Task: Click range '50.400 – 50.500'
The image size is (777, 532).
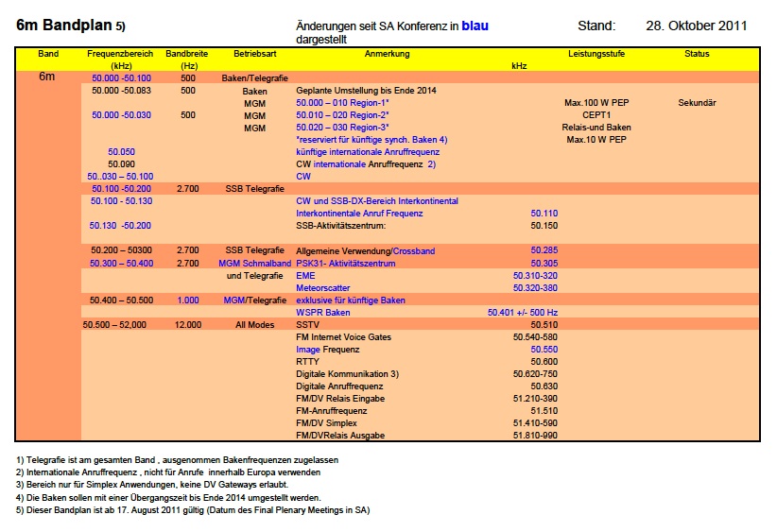Action: 121,300
